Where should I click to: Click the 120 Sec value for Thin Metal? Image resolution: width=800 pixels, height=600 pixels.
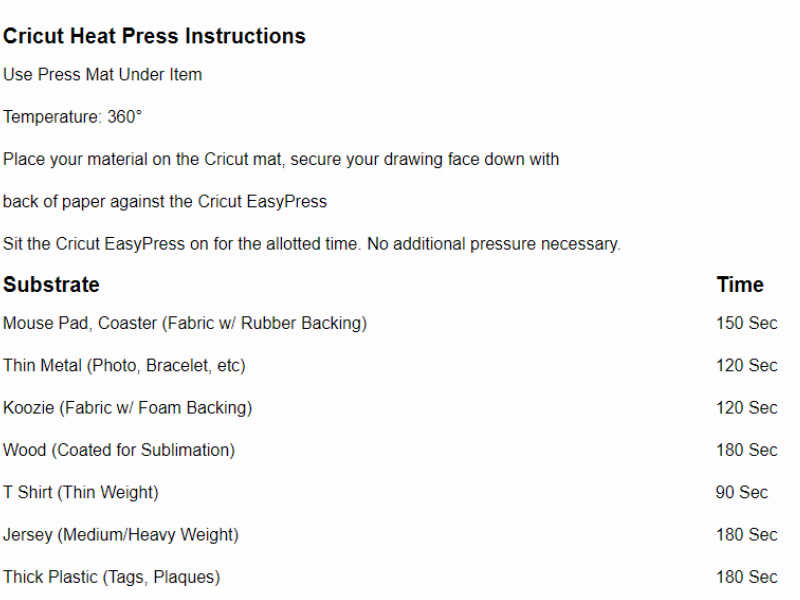tap(746, 365)
